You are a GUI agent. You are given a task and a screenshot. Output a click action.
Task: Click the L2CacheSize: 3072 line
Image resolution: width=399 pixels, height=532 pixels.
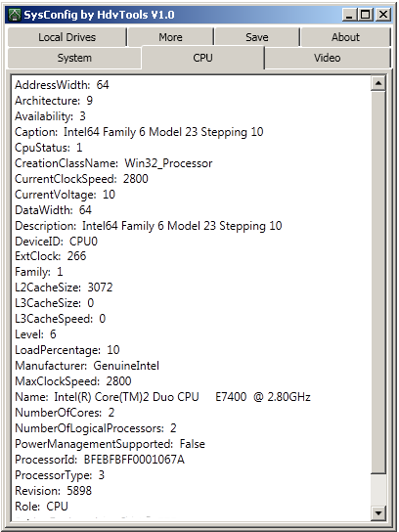(x=64, y=288)
